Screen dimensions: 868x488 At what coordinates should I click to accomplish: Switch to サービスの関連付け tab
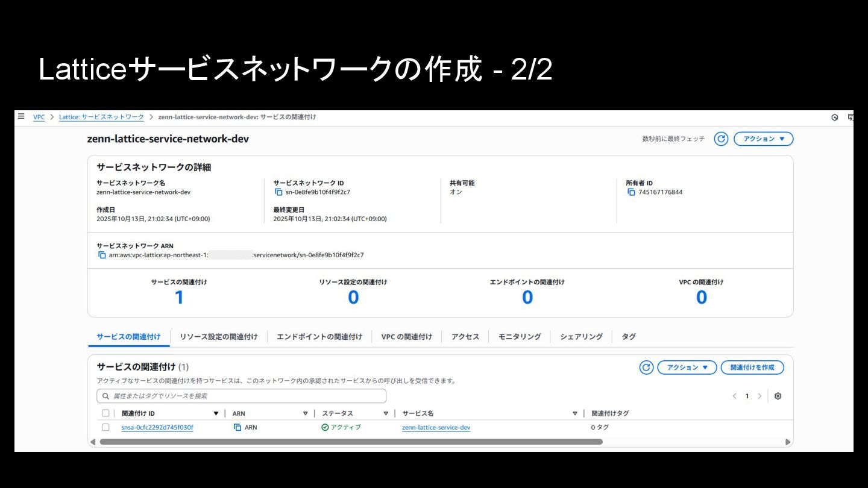[x=129, y=337]
